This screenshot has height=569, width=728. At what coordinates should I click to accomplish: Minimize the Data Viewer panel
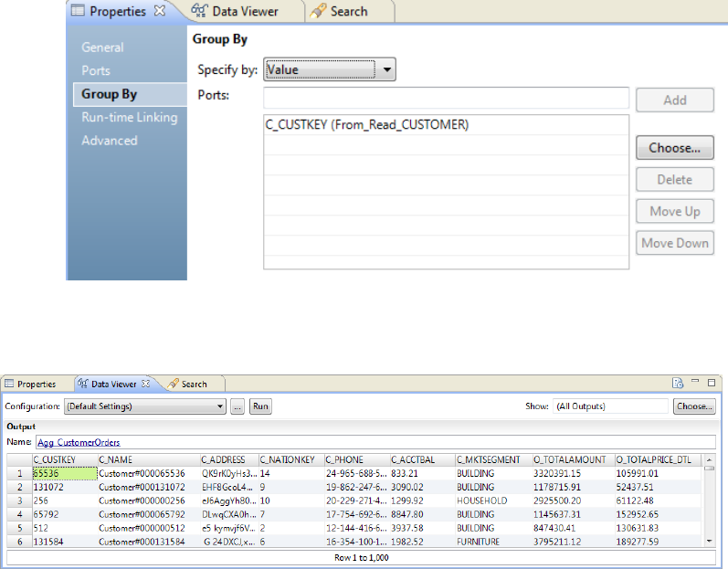tap(695, 382)
